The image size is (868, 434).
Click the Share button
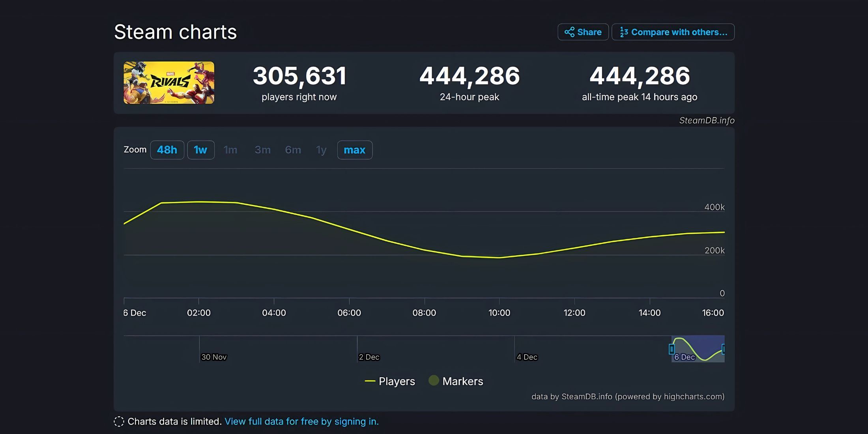583,32
